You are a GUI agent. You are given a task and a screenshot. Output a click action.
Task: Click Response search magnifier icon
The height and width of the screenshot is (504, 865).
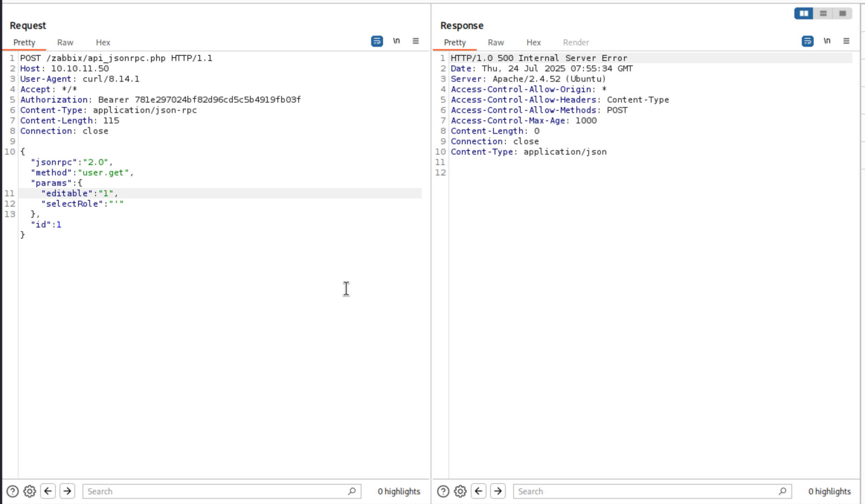coord(782,491)
